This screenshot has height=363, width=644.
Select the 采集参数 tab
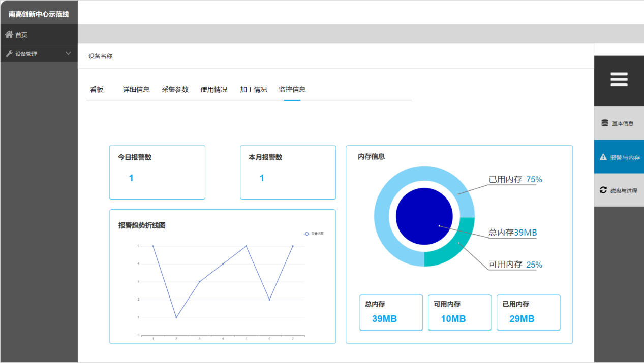coord(175,90)
